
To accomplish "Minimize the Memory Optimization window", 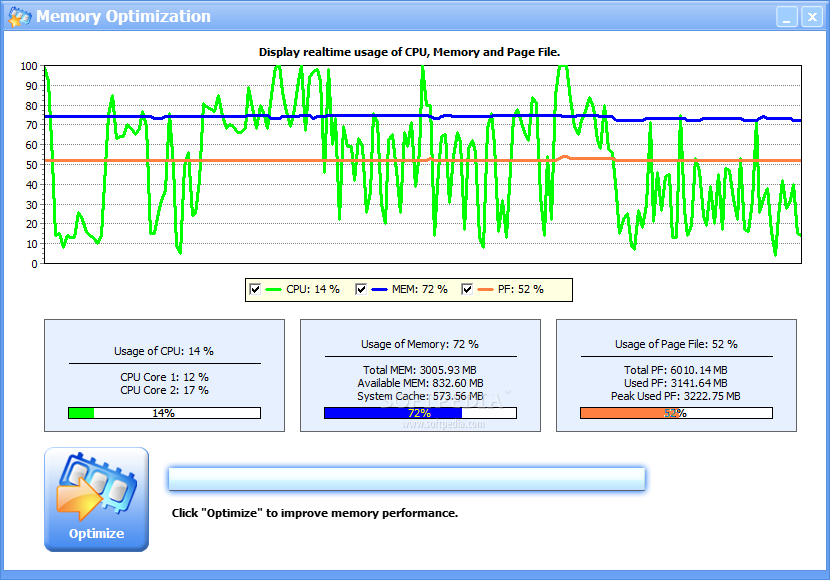I will point(787,17).
